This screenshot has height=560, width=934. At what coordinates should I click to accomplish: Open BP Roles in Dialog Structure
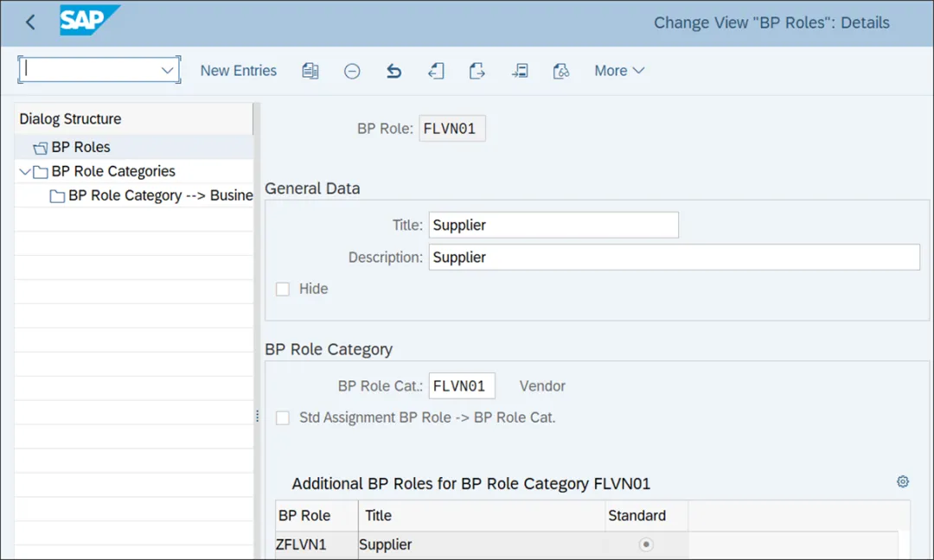click(80, 147)
